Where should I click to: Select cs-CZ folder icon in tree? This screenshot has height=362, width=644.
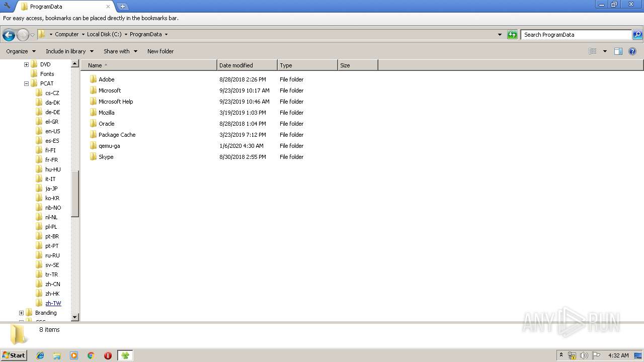pos(39,93)
